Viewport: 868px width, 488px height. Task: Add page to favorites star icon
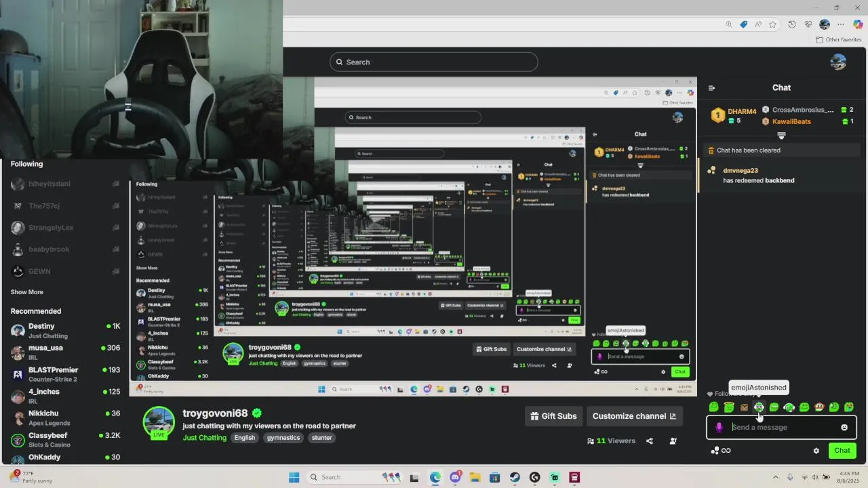pyautogui.click(x=772, y=24)
